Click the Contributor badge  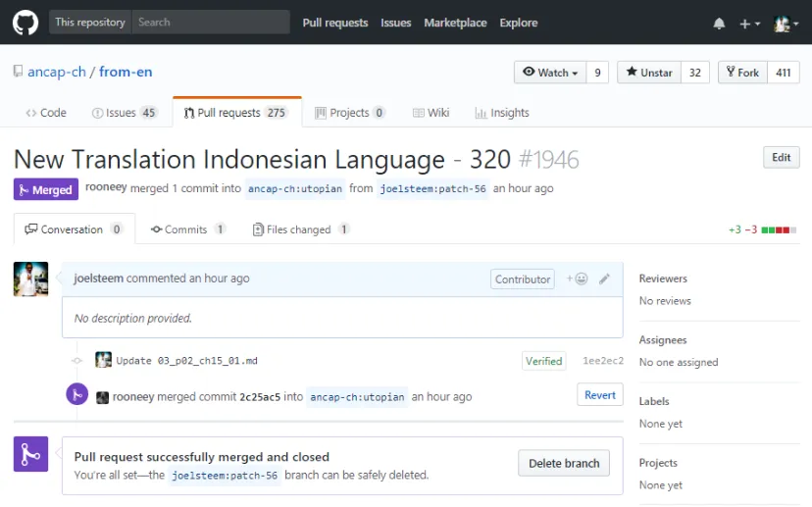pyautogui.click(x=523, y=279)
